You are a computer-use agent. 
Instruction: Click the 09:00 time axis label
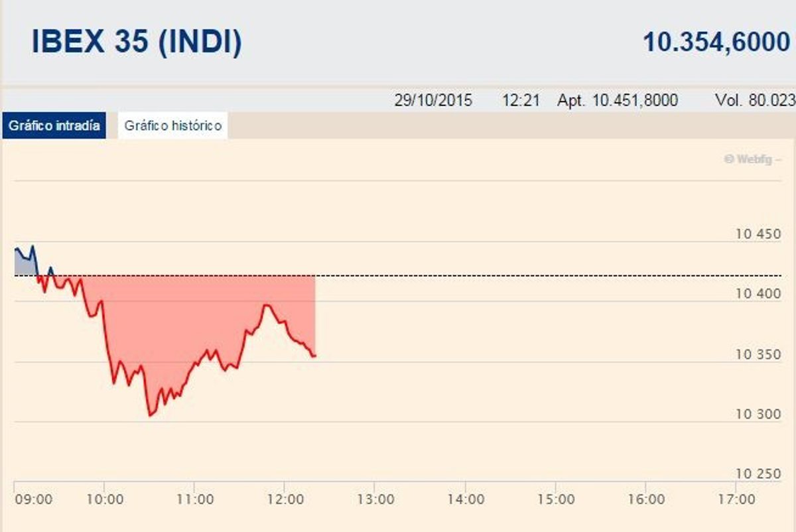(34, 499)
